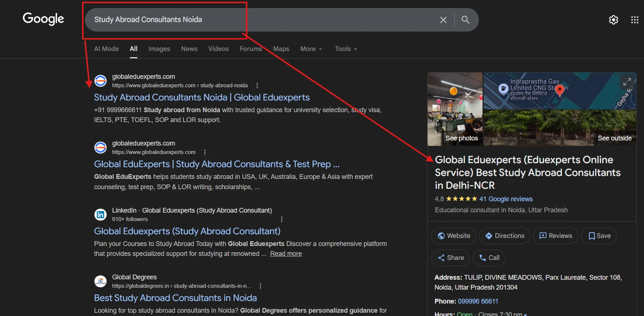Click the globaldegrees.in URL text

(x=182, y=286)
